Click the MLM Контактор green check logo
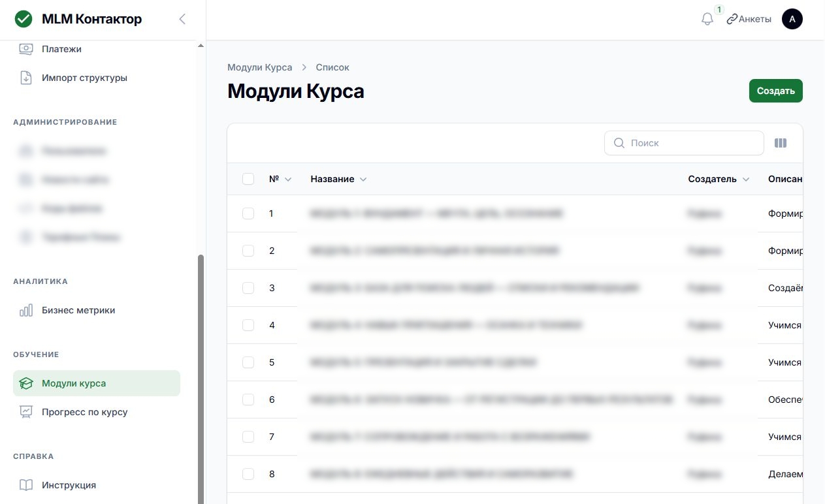This screenshot has height=504, width=825. [x=24, y=19]
